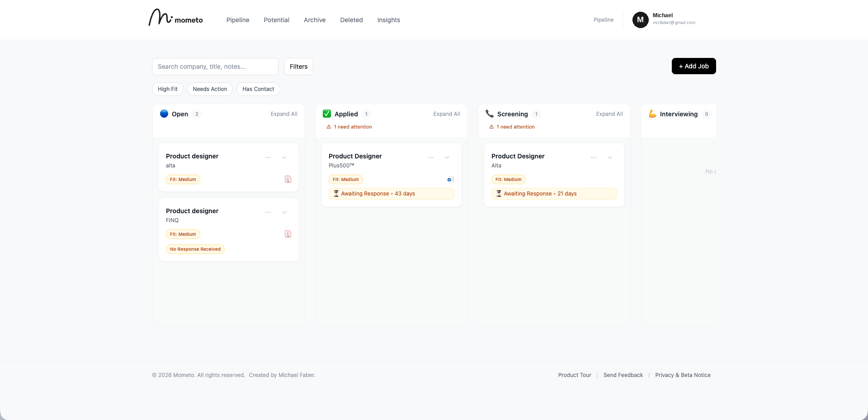Screen dimensions: 868x420
Task: Open the Potential nav item
Action: point(276,20)
